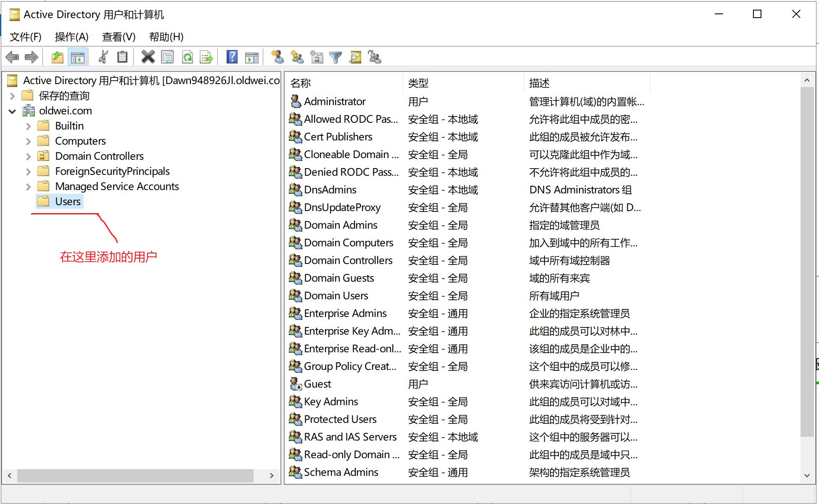The width and height of the screenshot is (819, 504).
Task: Click the vertical scrollbar down arrow
Action: tap(806, 475)
